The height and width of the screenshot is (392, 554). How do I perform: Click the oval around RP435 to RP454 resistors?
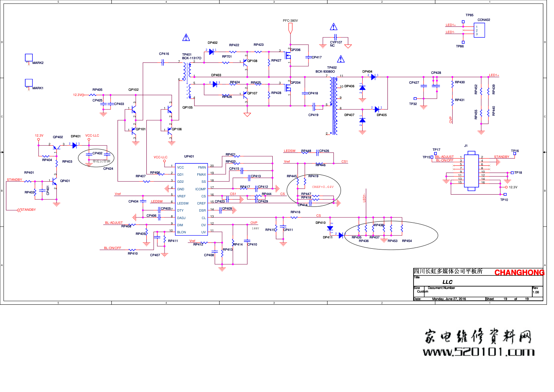[x=391, y=235]
